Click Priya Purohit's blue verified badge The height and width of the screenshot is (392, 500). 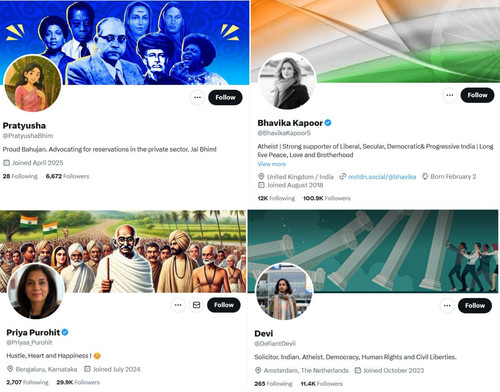pos(65,332)
